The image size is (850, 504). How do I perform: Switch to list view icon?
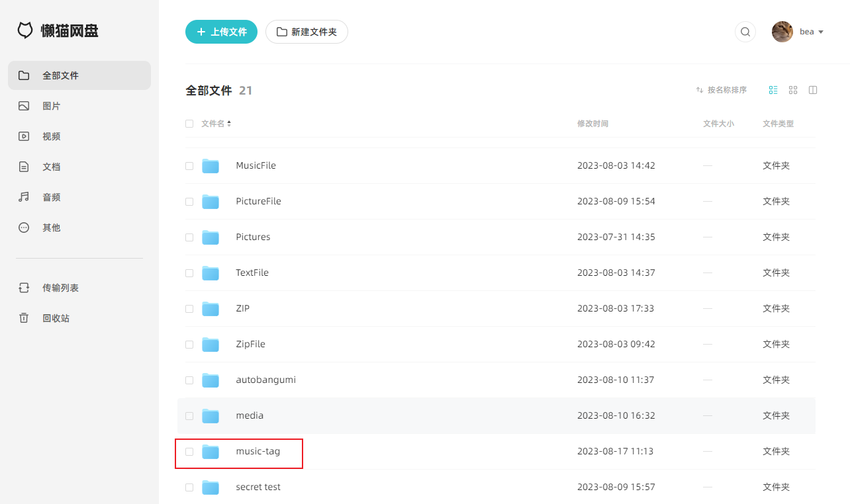[x=773, y=90]
